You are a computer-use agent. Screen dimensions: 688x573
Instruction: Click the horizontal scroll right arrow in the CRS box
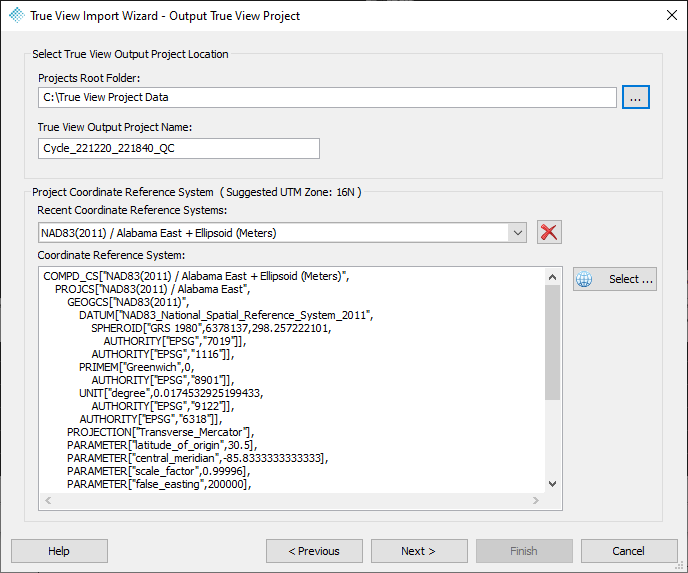[535, 501]
